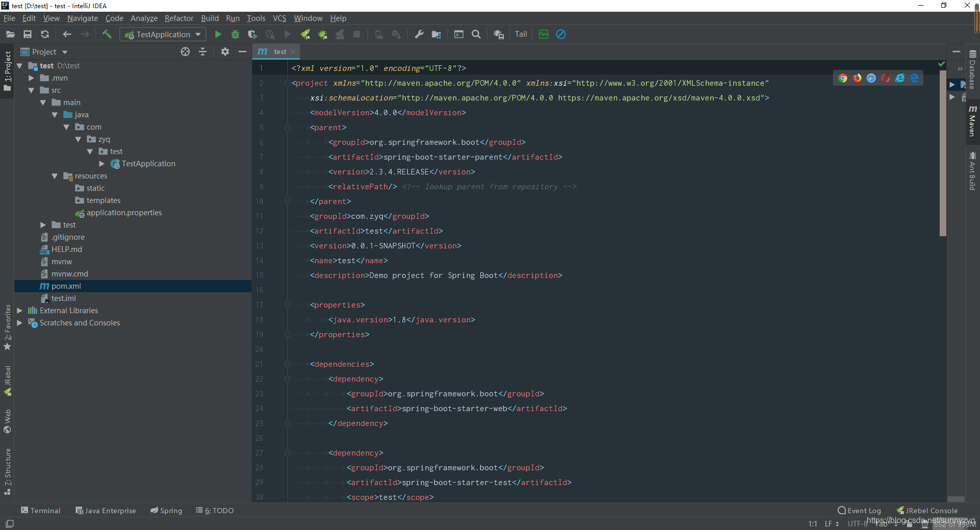This screenshot has height=530, width=980.
Task: Expand the TestApplication class node
Action: click(102, 164)
